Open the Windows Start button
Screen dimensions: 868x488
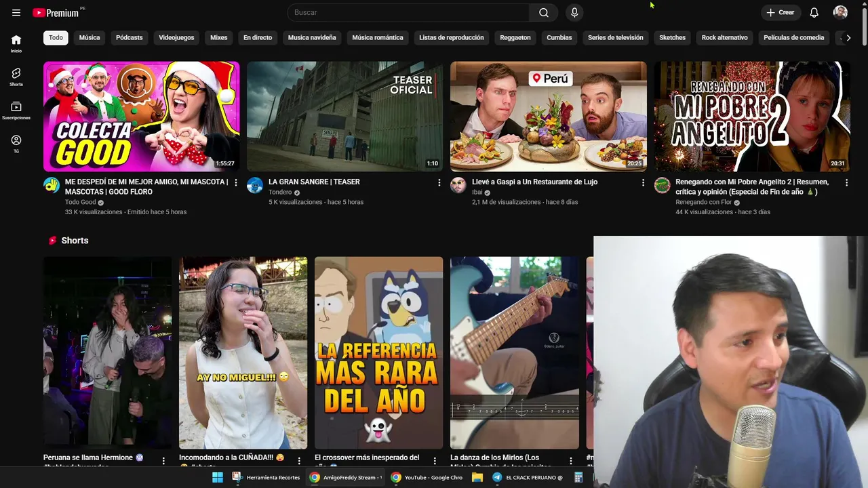[x=218, y=477]
